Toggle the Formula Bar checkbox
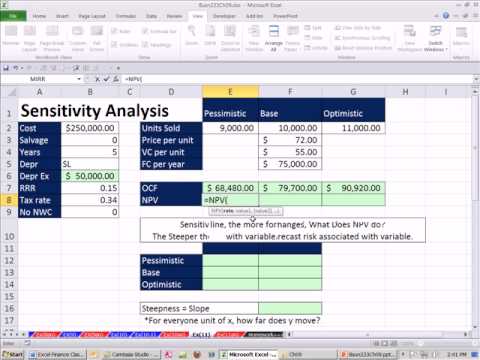480x360 pixels. pos(159,31)
